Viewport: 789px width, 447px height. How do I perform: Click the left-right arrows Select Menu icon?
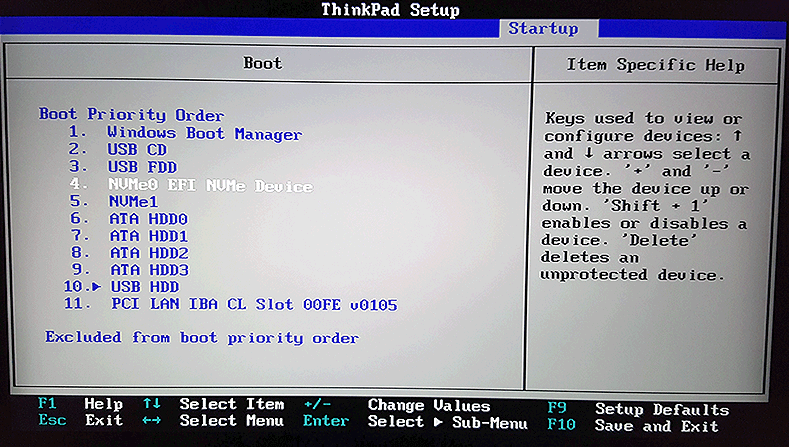tap(151, 420)
